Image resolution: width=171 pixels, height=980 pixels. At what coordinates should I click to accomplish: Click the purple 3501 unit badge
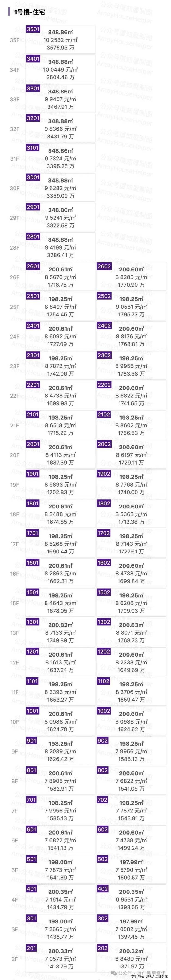[33, 29]
